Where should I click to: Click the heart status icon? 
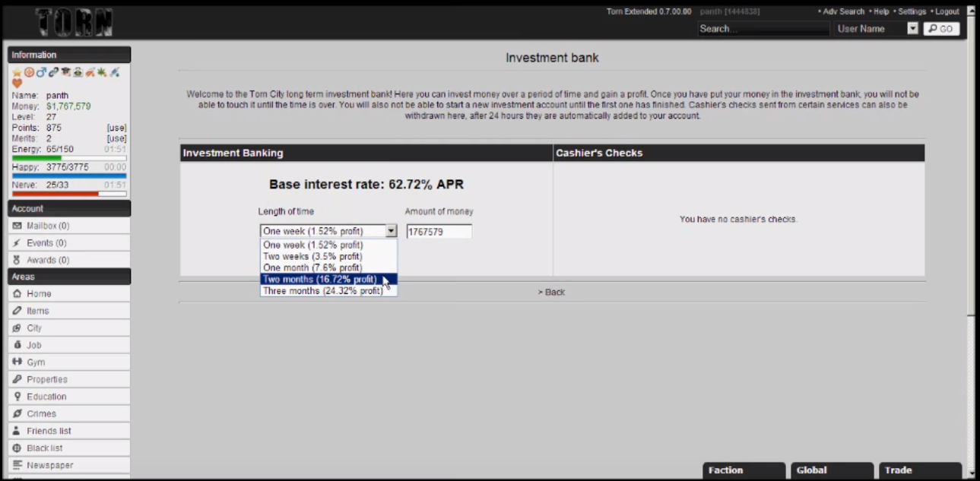coord(17,83)
